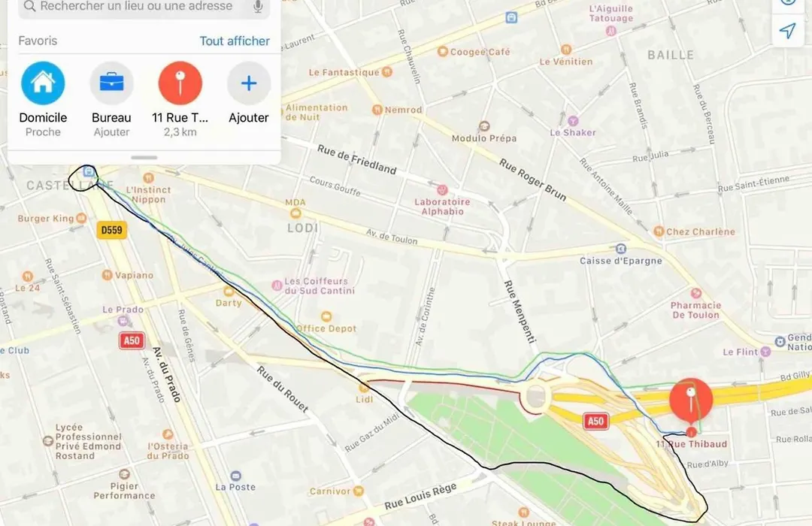Select the red 11 Rue Thibaud map pin

pyautogui.click(x=691, y=400)
